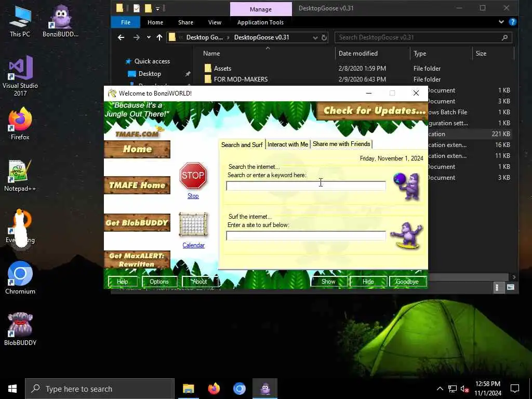Click Explorer back arrow
The height and width of the screenshot is (399, 532).
121,37
